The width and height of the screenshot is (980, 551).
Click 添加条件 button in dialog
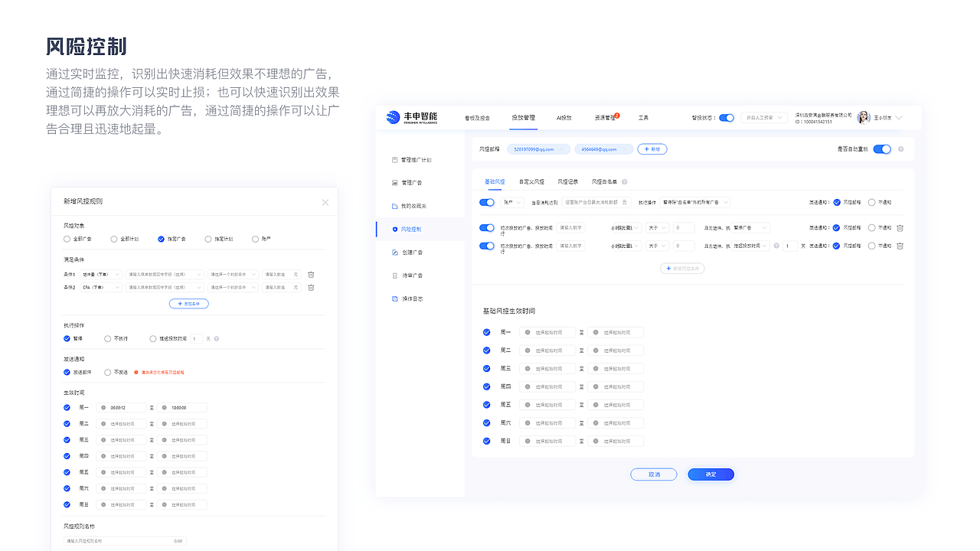[x=188, y=304]
